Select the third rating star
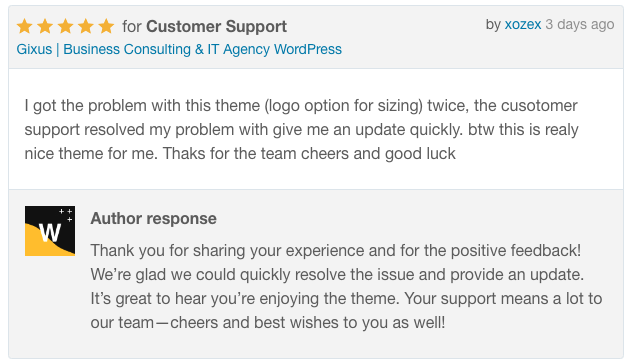This screenshot has width=631, height=364. pyautogui.click(x=66, y=27)
